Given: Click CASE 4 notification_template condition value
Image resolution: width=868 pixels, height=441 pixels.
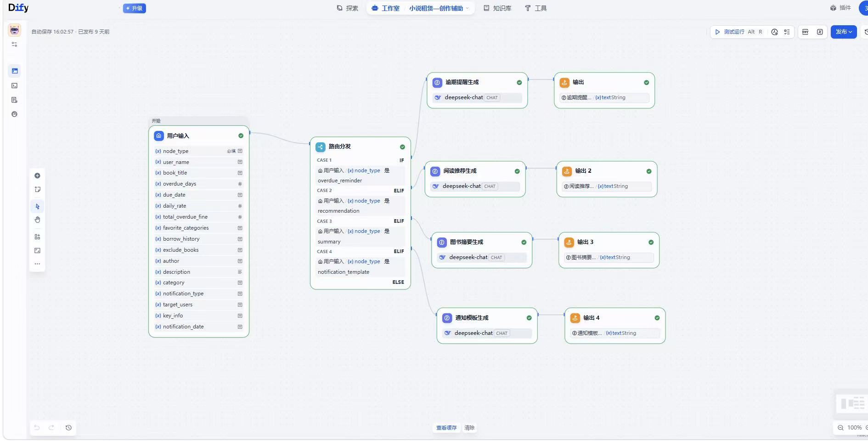Looking at the screenshot, I should 344,272.
